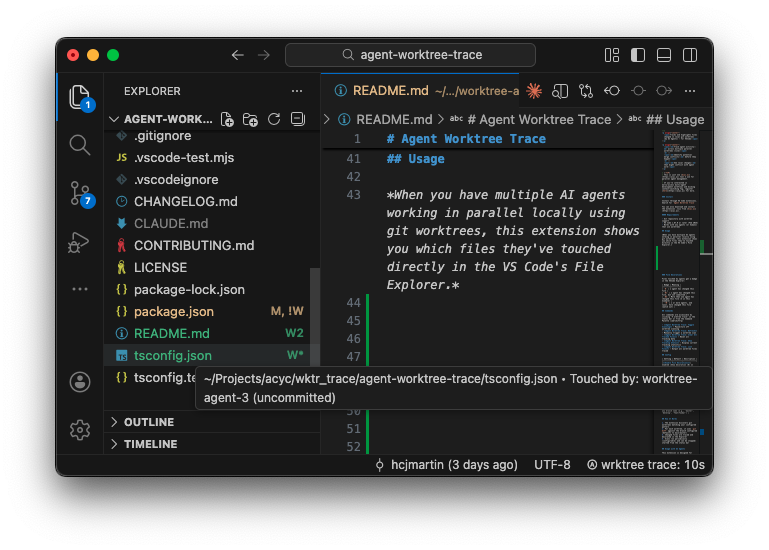Expand the TIMELINE section
The image size is (769, 550).
coord(150,444)
